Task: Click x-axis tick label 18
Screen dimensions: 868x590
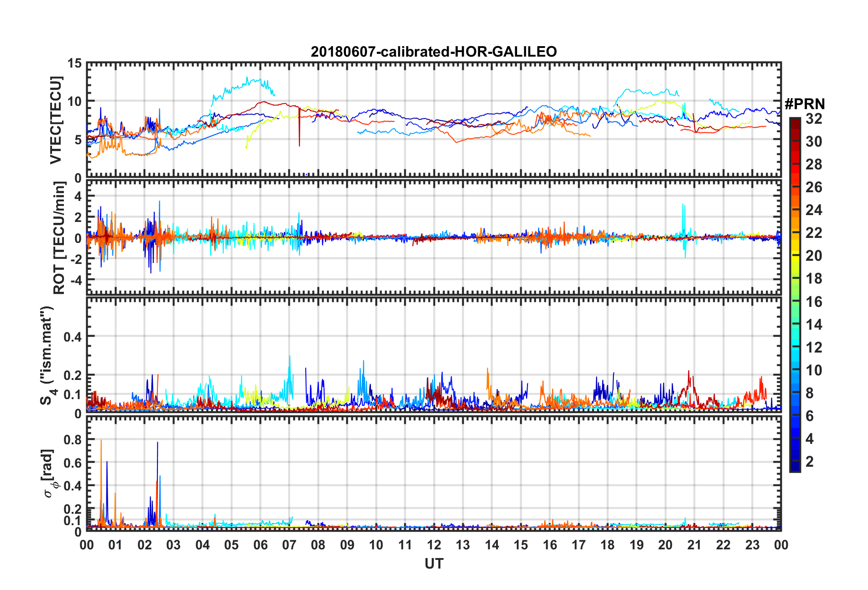Action: [x=607, y=545]
